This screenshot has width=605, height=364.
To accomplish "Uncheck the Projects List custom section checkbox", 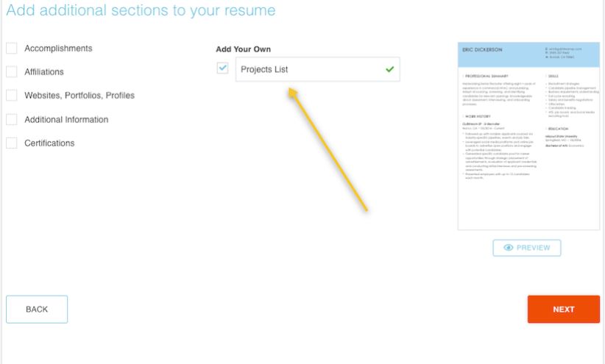I will (x=222, y=68).
